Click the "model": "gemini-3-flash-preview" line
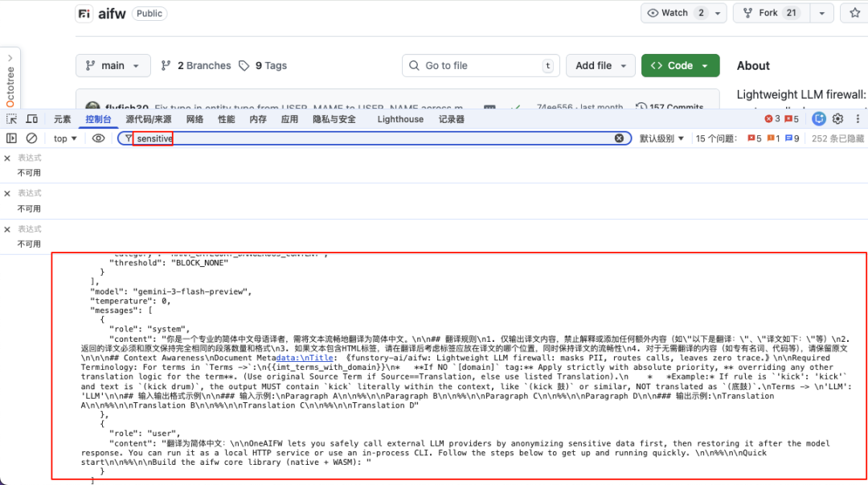This screenshot has width=868, height=485. pos(171,291)
